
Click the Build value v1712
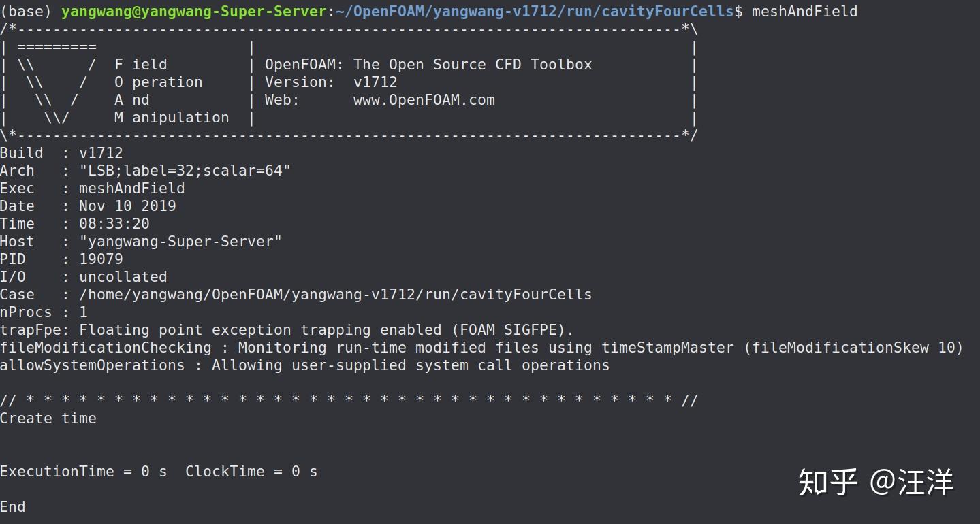[101, 153]
